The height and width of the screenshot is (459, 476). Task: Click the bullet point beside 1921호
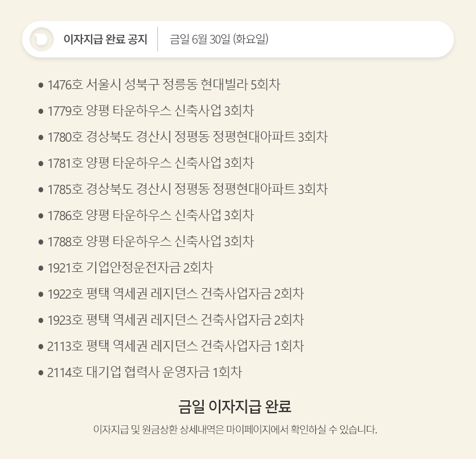pyautogui.click(x=41, y=268)
